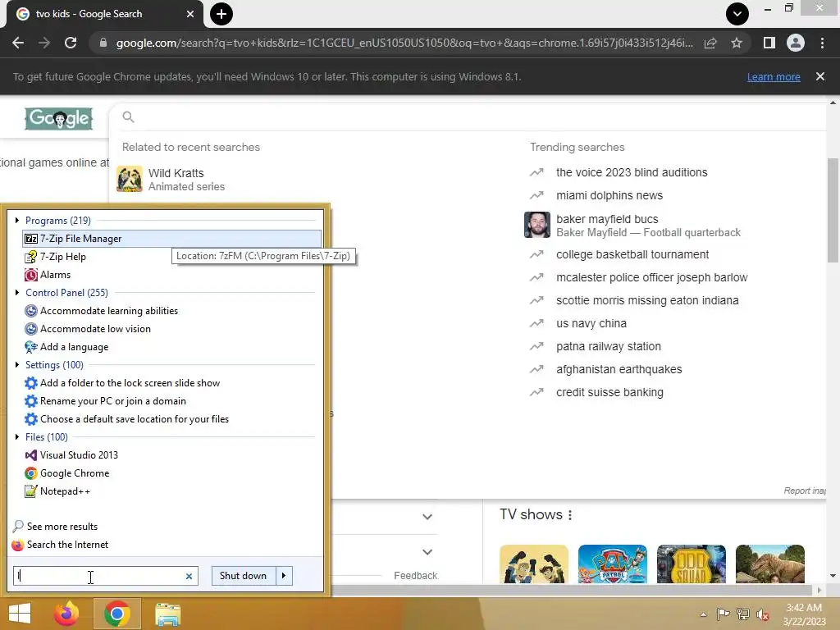Open 7-Zip Help entry
Screen dimensions: 840x630
(x=63, y=257)
